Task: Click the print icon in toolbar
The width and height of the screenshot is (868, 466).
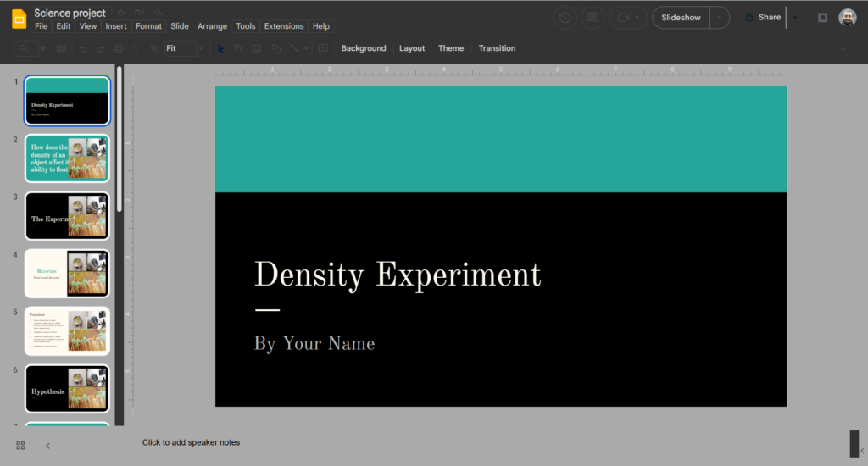Action: point(119,48)
